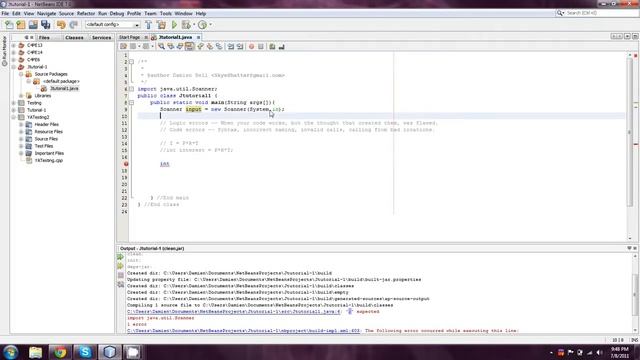
Task: Select the Tutorial-1 project
Action: point(36,110)
